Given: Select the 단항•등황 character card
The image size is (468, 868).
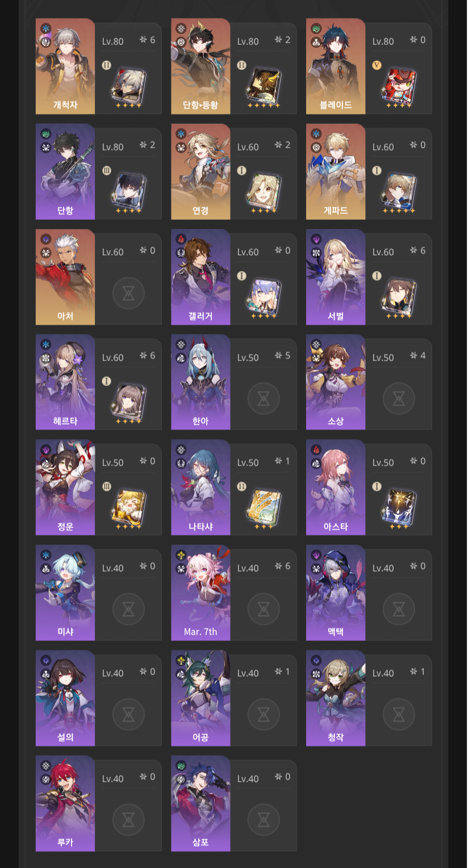Looking at the screenshot, I should click(234, 66).
